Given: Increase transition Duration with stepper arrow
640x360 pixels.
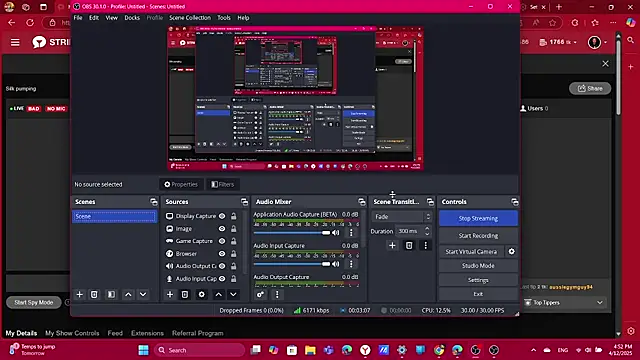Looking at the screenshot, I should point(427,229).
